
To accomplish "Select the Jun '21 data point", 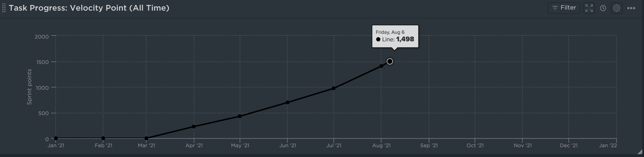I will (287, 103).
